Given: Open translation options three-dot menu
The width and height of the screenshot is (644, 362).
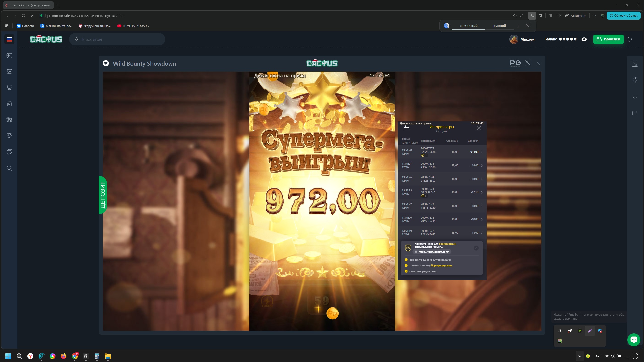Looking at the screenshot, I should click(x=519, y=26).
